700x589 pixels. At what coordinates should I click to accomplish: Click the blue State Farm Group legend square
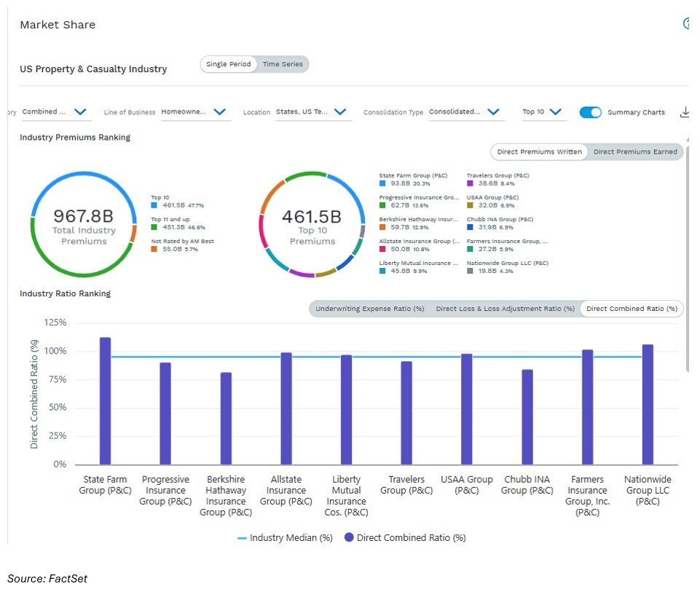coord(383,183)
